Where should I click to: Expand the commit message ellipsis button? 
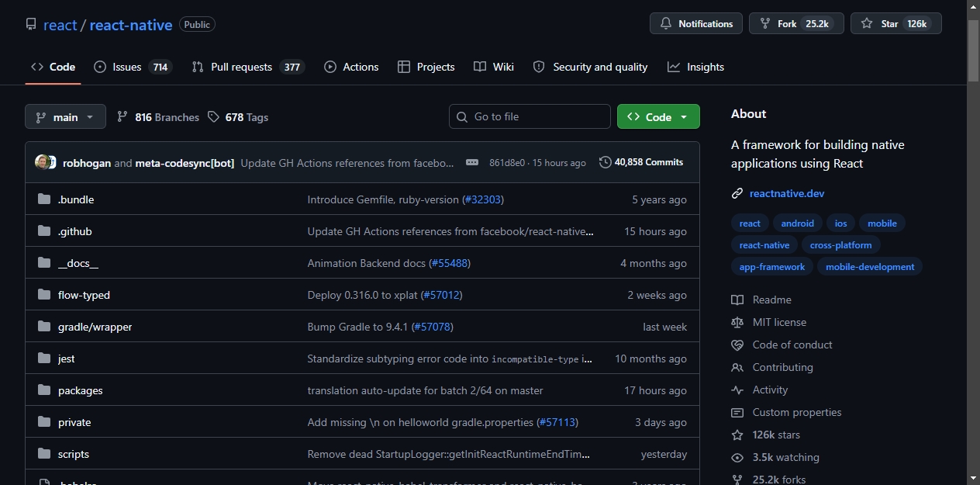point(472,162)
